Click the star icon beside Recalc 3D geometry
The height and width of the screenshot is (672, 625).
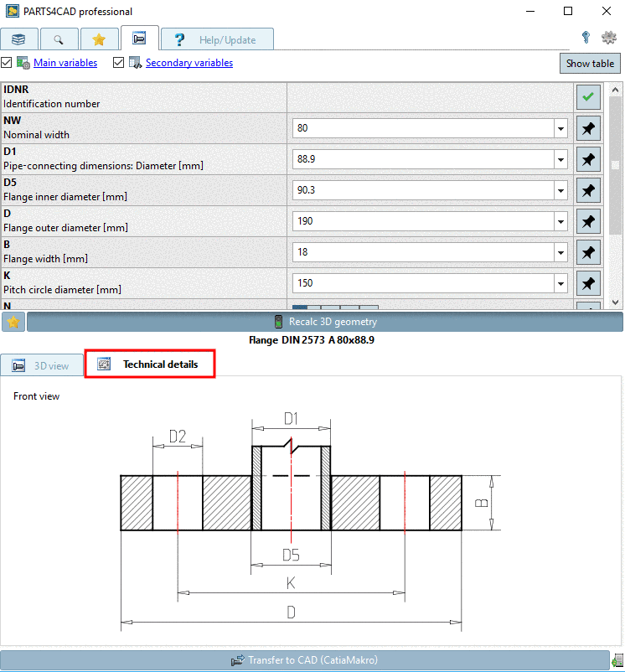(13, 322)
